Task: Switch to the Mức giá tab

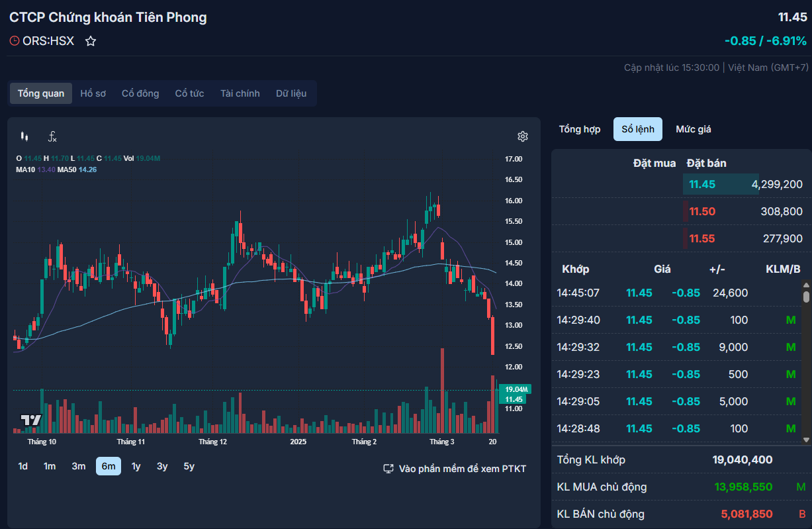Action: tap(693, 129)
